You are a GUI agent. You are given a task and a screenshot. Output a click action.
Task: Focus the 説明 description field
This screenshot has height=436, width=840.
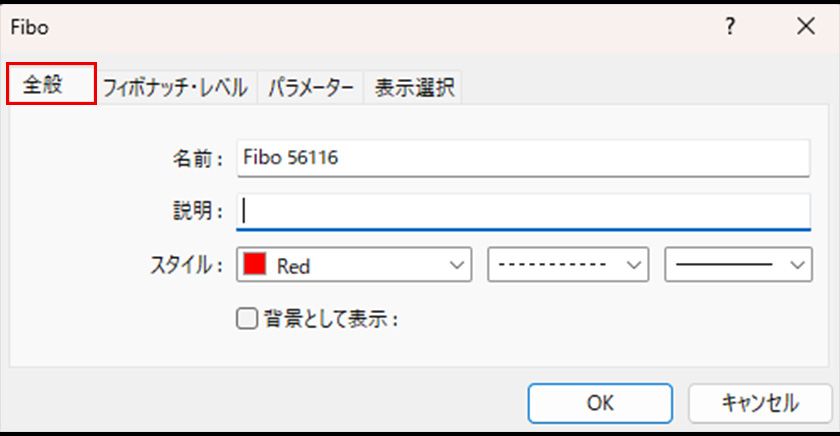[523, 211]
